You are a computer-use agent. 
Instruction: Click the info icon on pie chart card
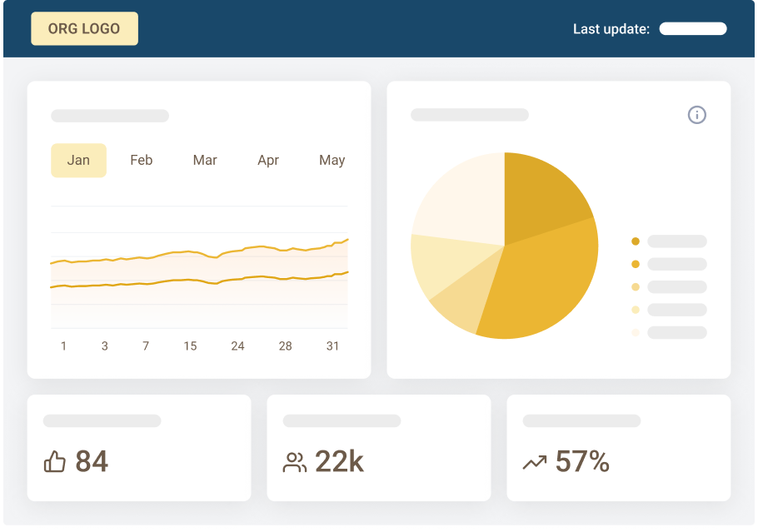coord(697,115)
